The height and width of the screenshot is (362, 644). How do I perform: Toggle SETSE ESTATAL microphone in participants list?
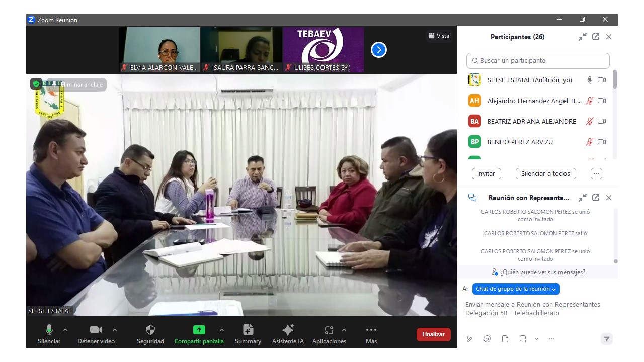[x=590, y=80]
